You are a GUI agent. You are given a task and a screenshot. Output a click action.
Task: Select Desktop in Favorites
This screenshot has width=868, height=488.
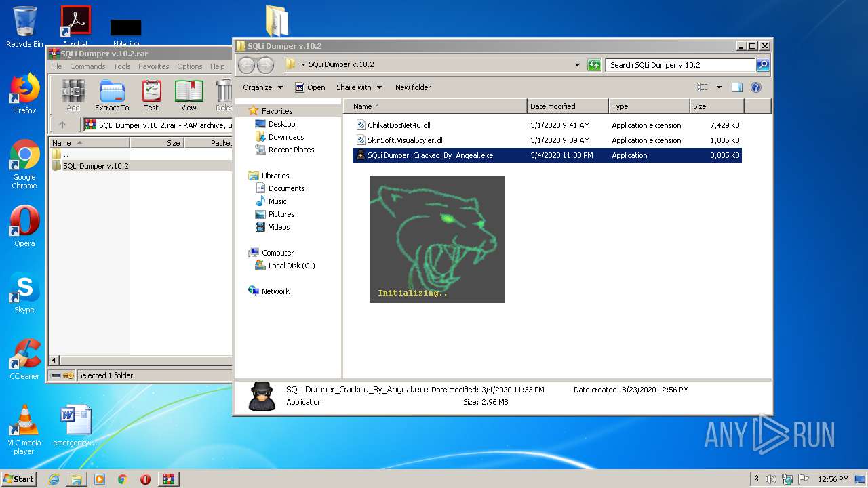281,124
